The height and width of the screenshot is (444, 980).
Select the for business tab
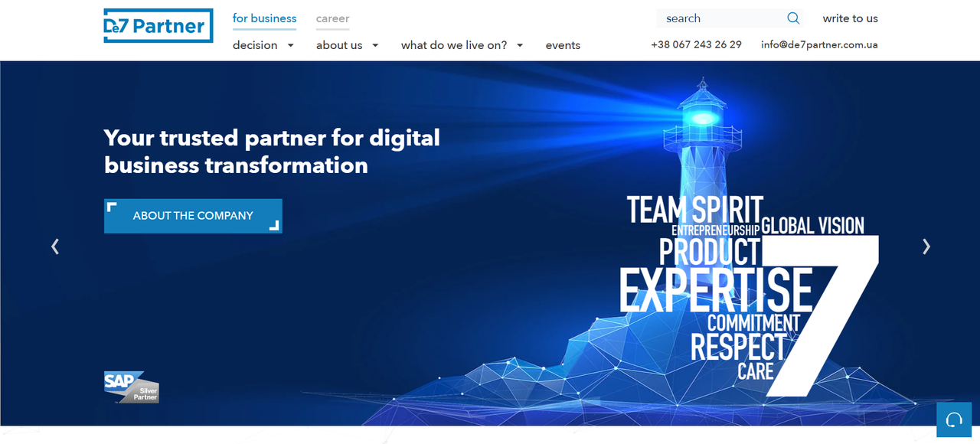point(264,18)
